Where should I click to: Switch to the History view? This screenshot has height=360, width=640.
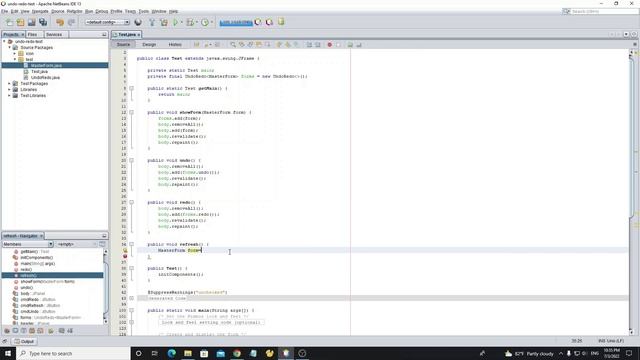pyautogui.click(x=175, y=44)
